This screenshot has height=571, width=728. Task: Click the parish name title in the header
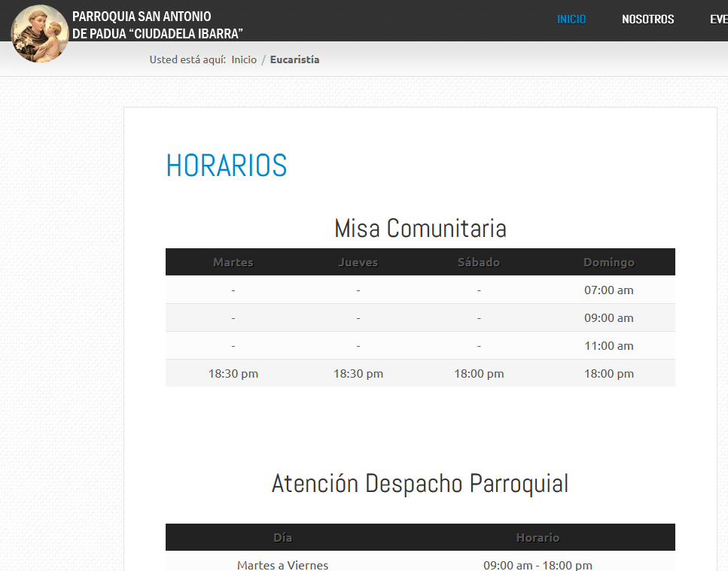(157, 25)
